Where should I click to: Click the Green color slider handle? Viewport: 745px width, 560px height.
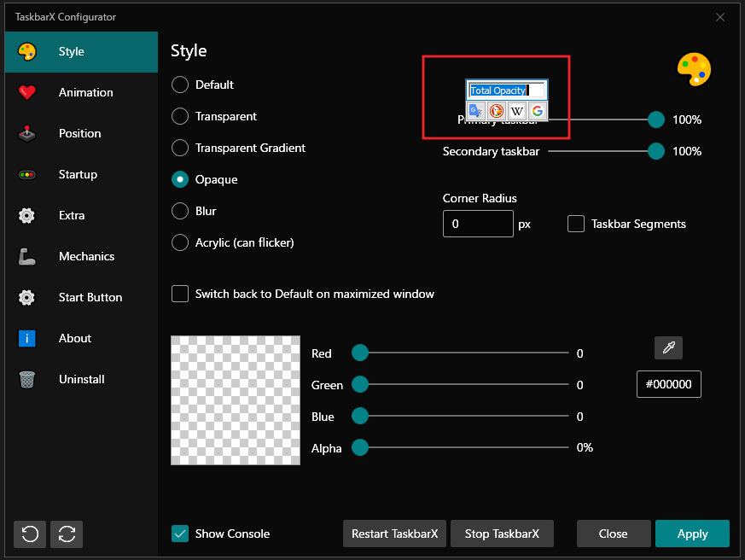[360, 384]
